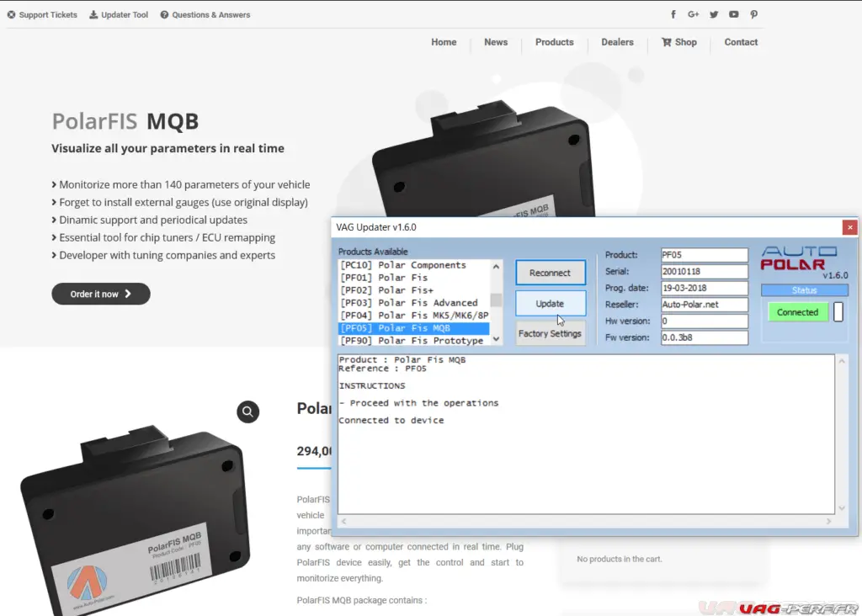Select [PF01] Polar Fis in the list
Viewport: 862px width, 616px height.
pos(413,278)
